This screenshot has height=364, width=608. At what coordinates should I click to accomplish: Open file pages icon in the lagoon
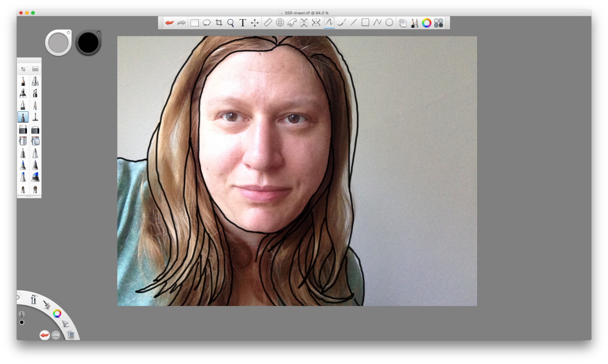[x=71, y=334]
